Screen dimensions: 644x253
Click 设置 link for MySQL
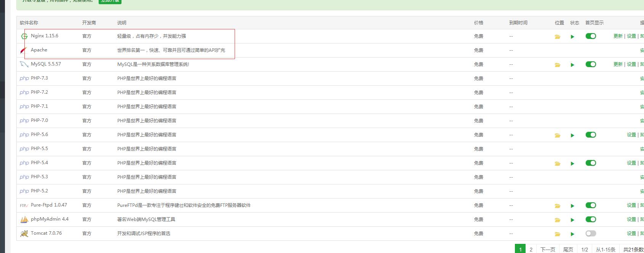click(x=631, y=64)
